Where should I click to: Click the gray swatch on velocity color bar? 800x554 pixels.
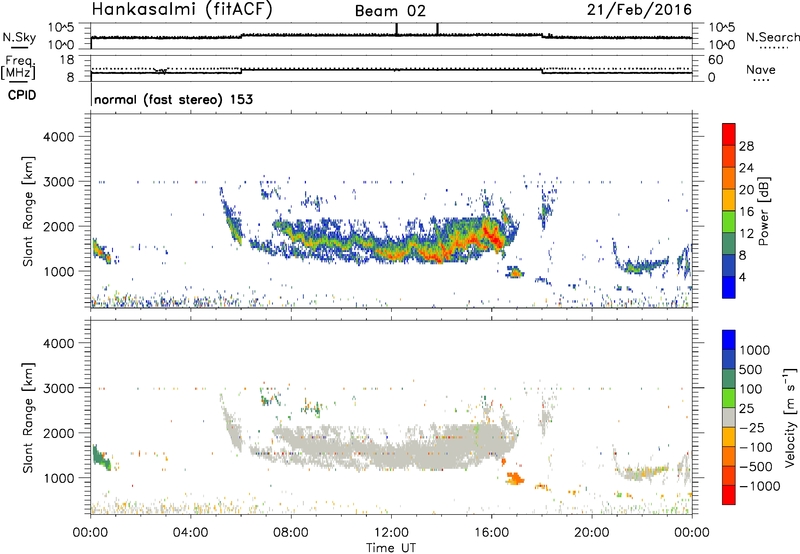[729, 417]
